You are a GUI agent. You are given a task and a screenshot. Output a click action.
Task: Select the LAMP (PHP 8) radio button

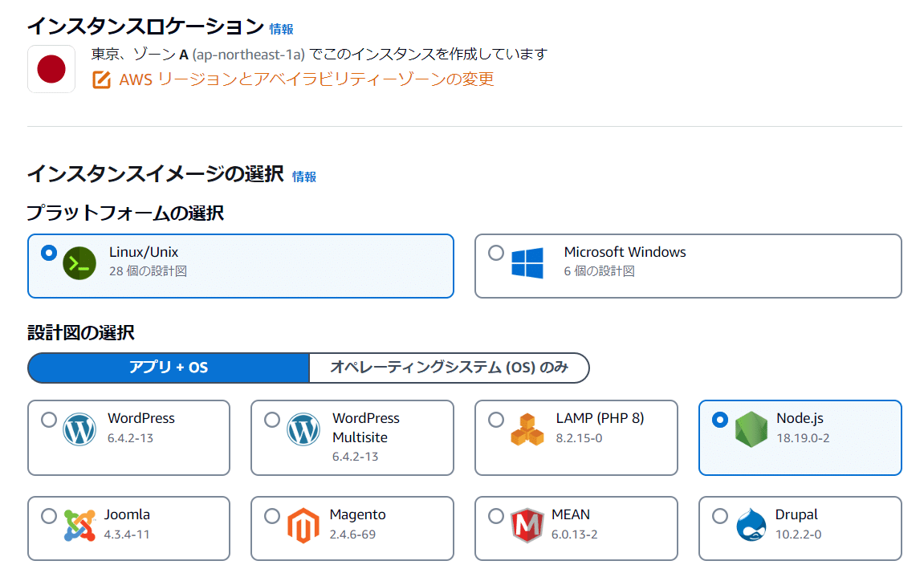tap(496, 420)
